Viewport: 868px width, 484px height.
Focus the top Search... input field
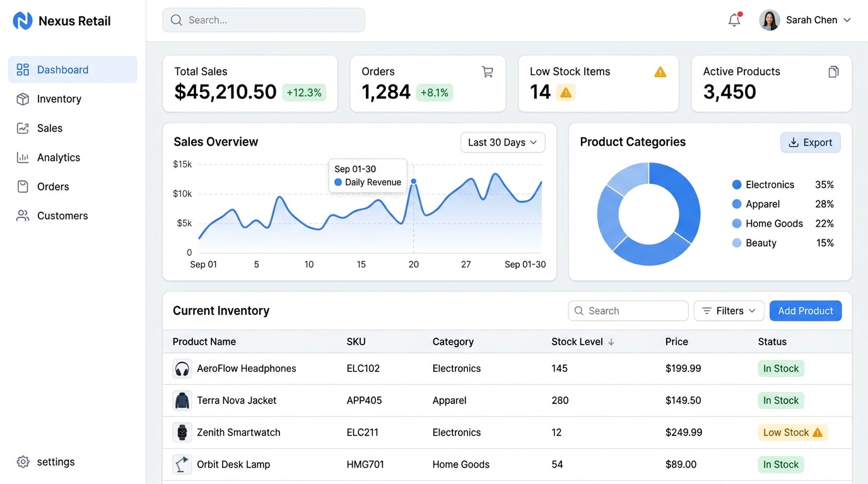point(264,20)
